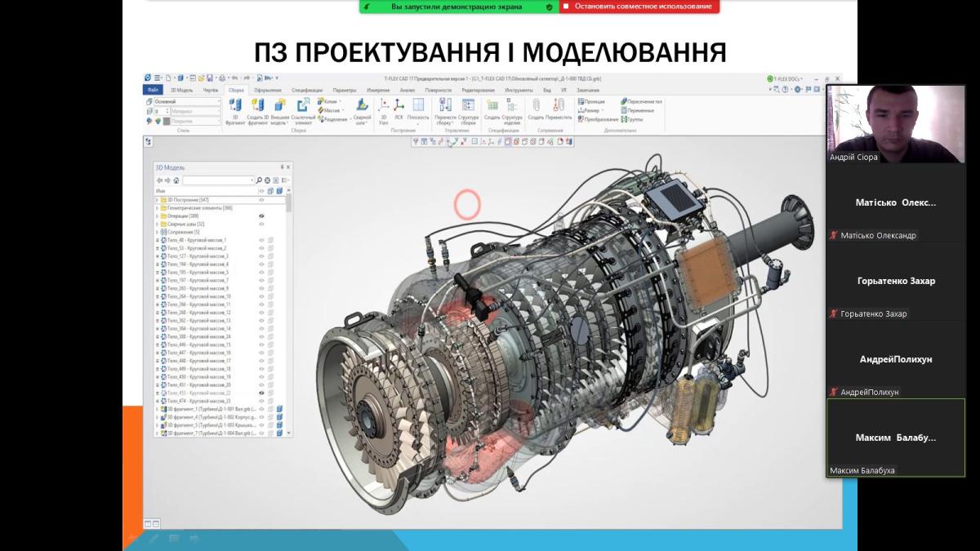Click the gray color swatch in Стиль group

(167, 121)
